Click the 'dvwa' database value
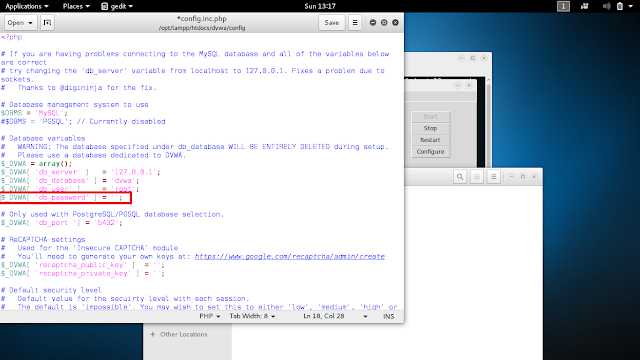 [124, 180]
